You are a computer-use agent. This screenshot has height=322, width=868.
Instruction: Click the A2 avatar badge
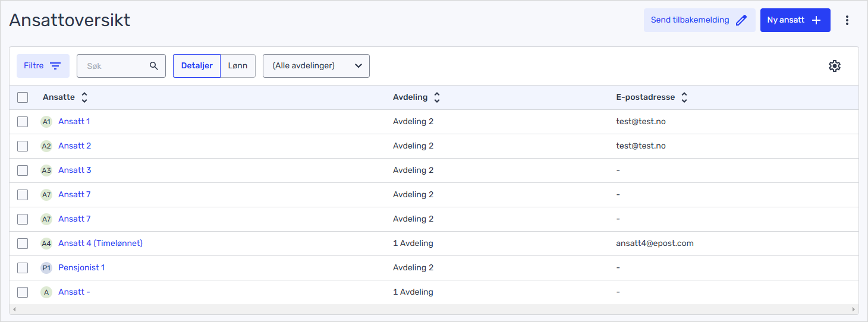click(x=46, y=146)
